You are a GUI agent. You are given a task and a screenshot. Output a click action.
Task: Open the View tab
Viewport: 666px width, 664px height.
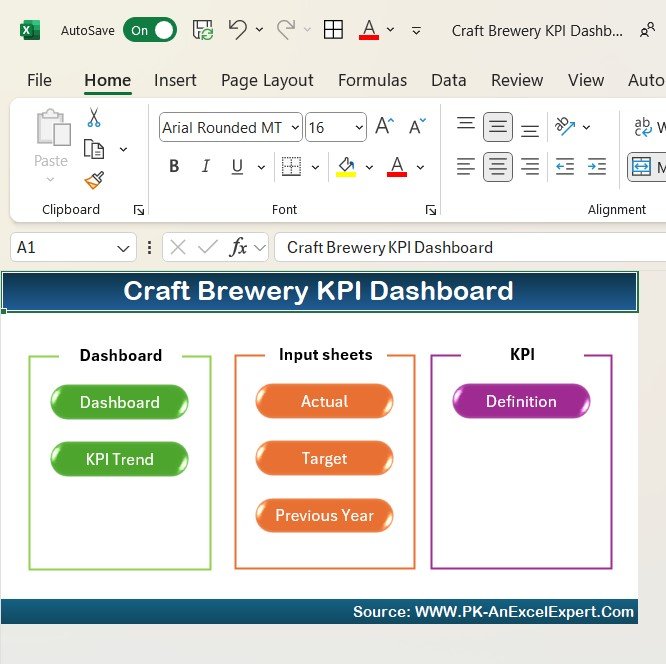[x=586, y=80]
